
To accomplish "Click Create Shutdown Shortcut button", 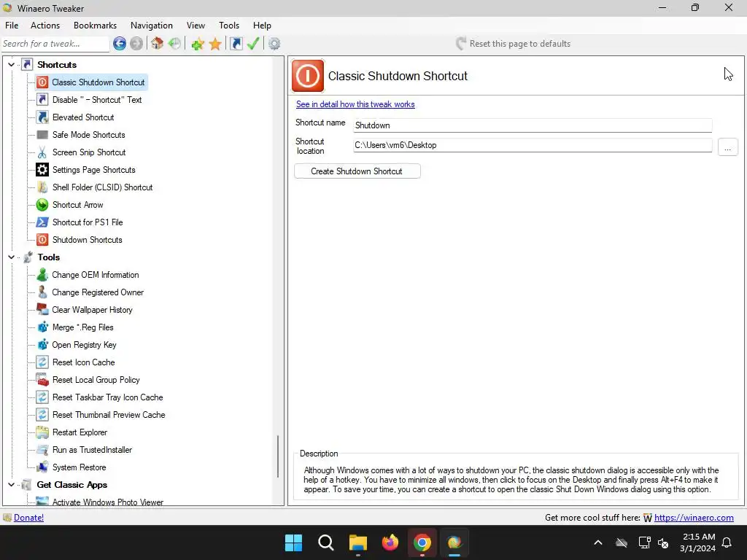I will tap(357, 171).
